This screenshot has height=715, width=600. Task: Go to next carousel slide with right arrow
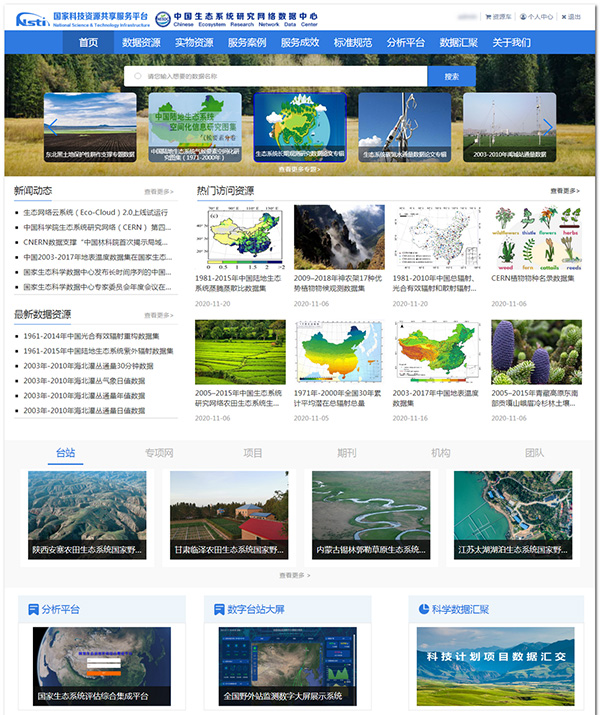coord(548,127)
